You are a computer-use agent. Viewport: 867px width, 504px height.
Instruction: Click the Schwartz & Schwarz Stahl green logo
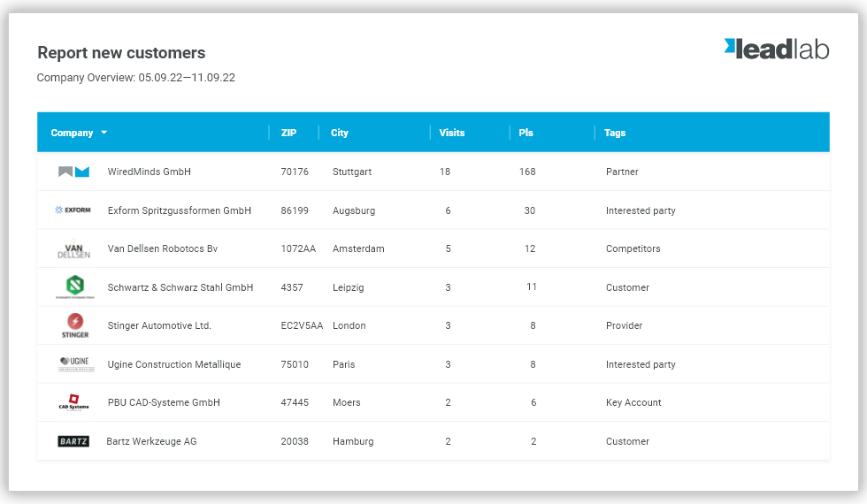pyautogui.click(x=74, y=286)
